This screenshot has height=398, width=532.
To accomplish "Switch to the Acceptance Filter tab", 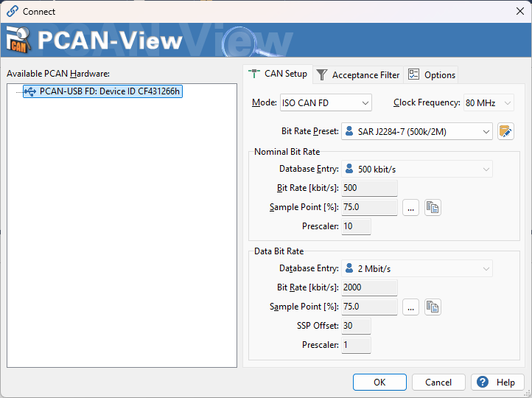I will coord(358,74).
